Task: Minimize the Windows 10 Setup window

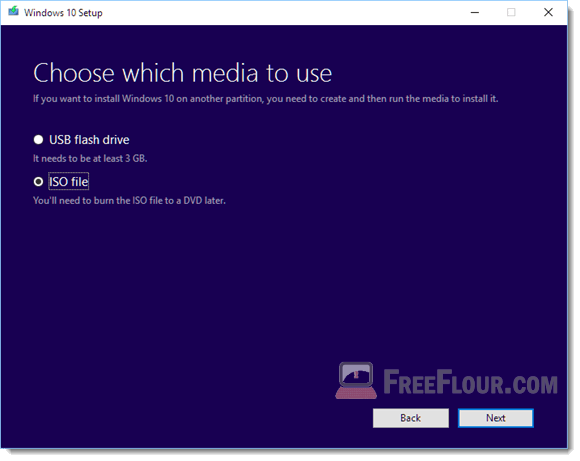Action: pyautogui.click(x=475, y=12)
